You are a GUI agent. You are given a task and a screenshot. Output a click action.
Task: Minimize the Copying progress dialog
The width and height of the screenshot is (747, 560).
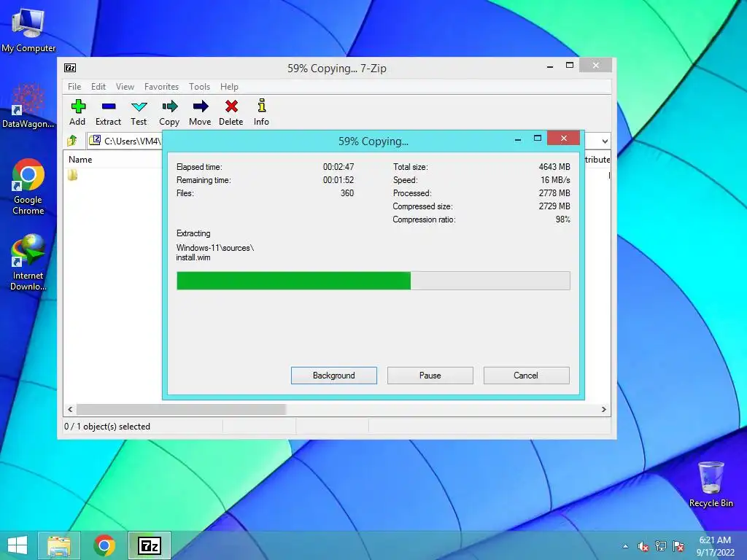click(518, 139)
